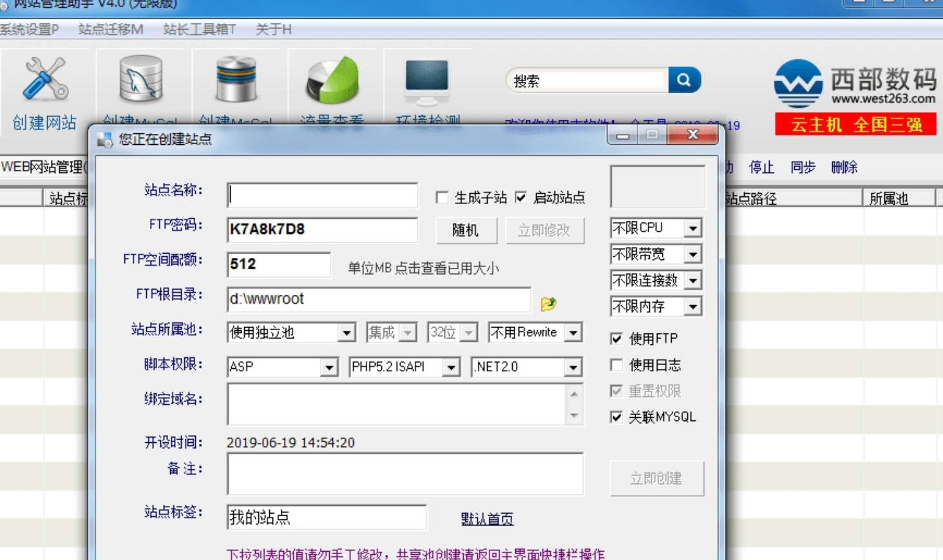Viewport: 943px width, 560px height.
Task: Open the 环境检测 monitor icon
Action: 427,82
